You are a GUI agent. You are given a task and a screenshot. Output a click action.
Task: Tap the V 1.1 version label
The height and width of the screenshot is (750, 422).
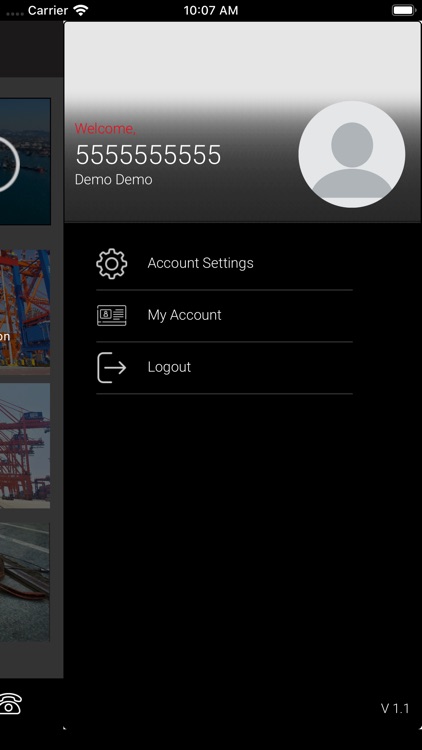click(395, 708)
